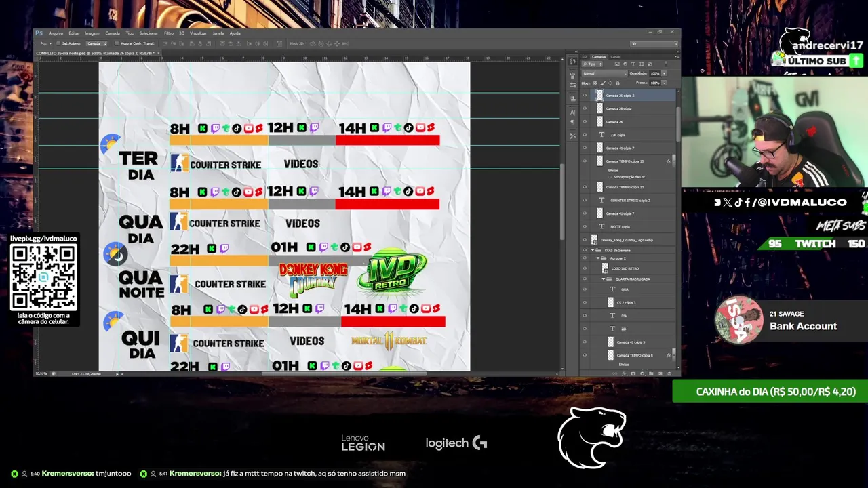This screenshot has width=868, height=488.
Task: Open the auto-select Camada dropdown
Action: [x=96, y=43]
